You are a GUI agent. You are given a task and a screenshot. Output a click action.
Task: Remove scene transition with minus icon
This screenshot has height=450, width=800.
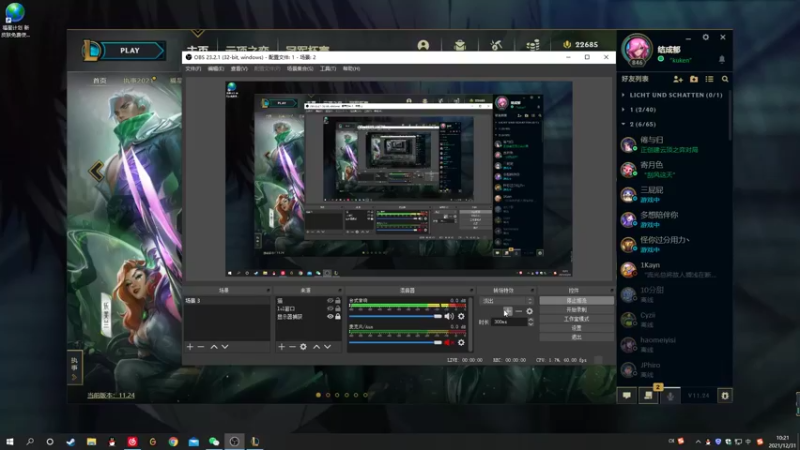click(519, 311)
